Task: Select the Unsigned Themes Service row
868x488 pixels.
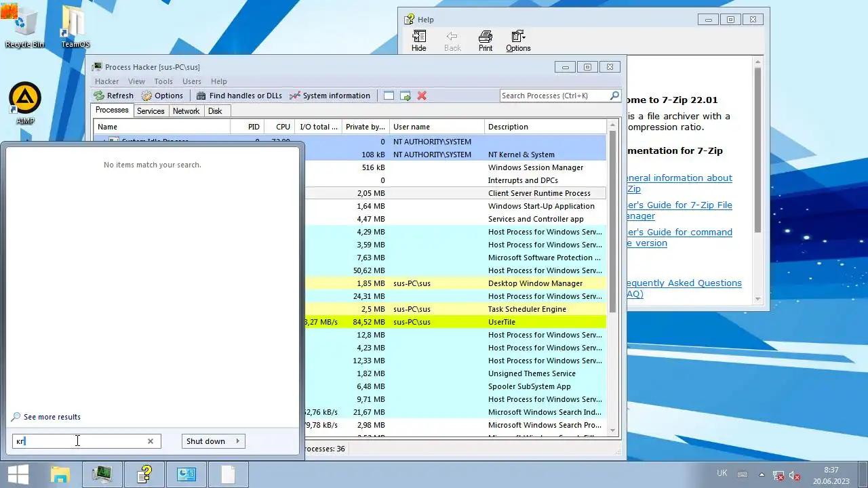Action: pyautogui.click(x=455, y=373)
